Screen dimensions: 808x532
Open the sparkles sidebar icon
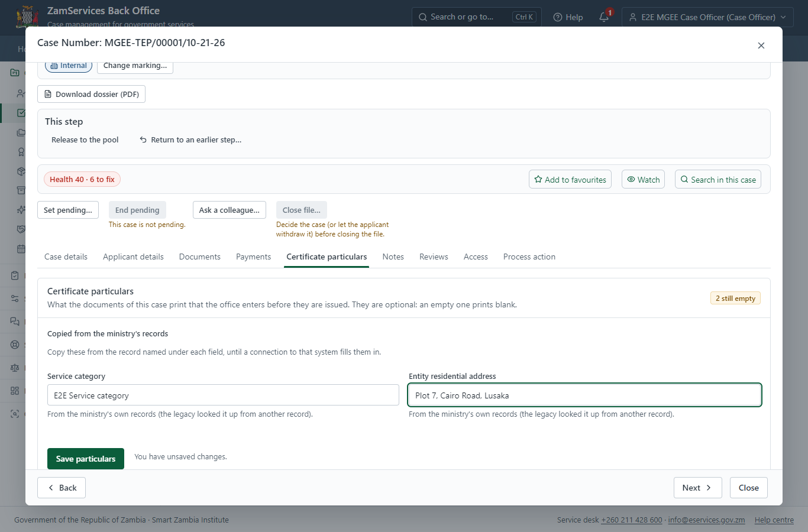21,210
